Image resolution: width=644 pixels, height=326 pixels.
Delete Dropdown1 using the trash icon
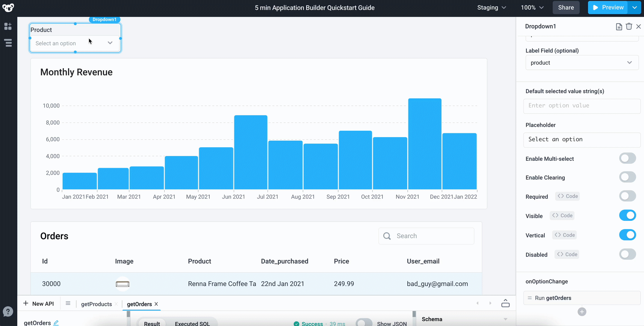coord(629,26)
